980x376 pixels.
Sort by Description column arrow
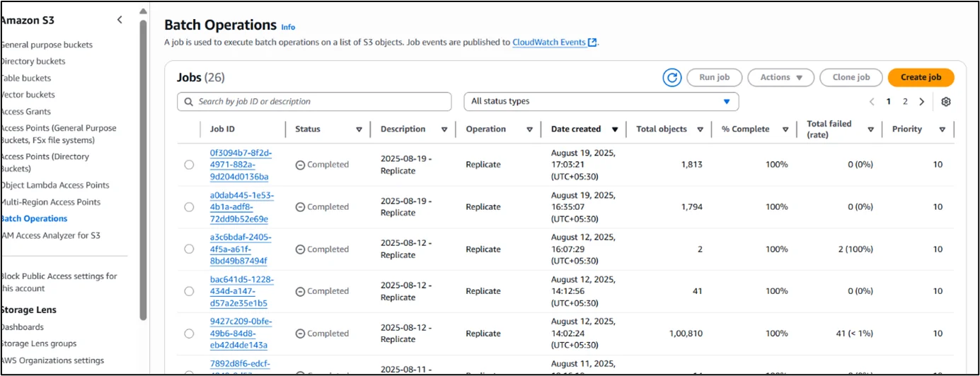point(444,129)
